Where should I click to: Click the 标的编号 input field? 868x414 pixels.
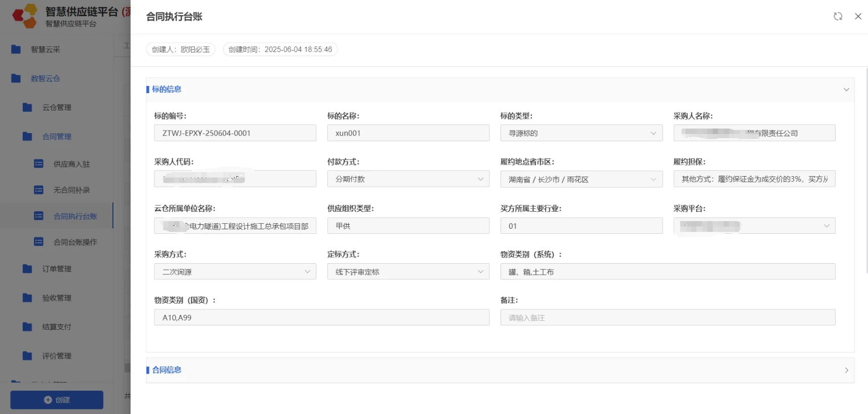[x=235, y=133]
